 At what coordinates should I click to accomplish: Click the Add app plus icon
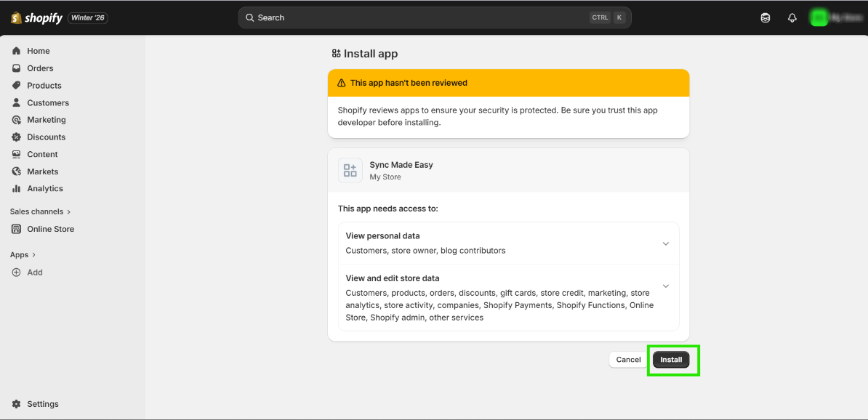tap(17, 272)
